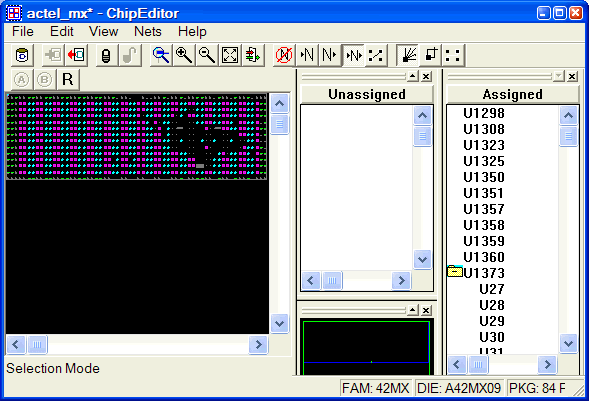Collapse the U1373 folder in Assigned list
The height and width of the screenshot is (401, 589).
click(x=455, y=271)
